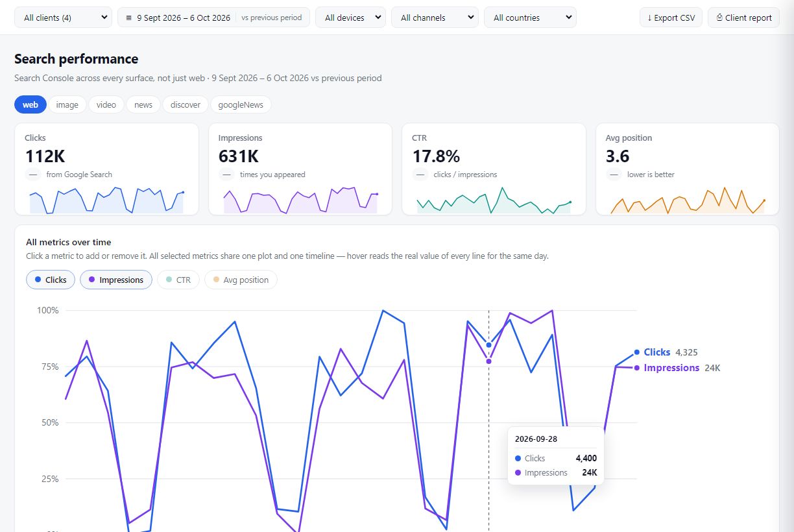Open the All countries dropdown
Screen dimensions: 794x532
point(530,18)
